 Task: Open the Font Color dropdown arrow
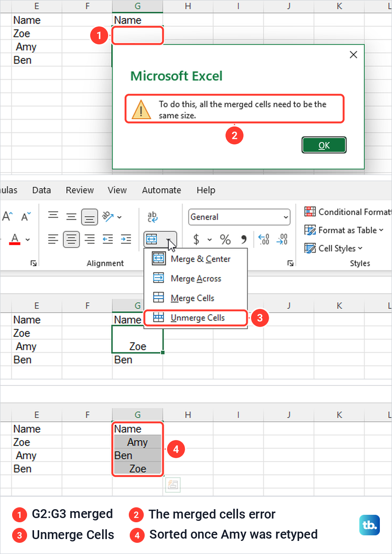pyautogui.click(x=28, y=239)
